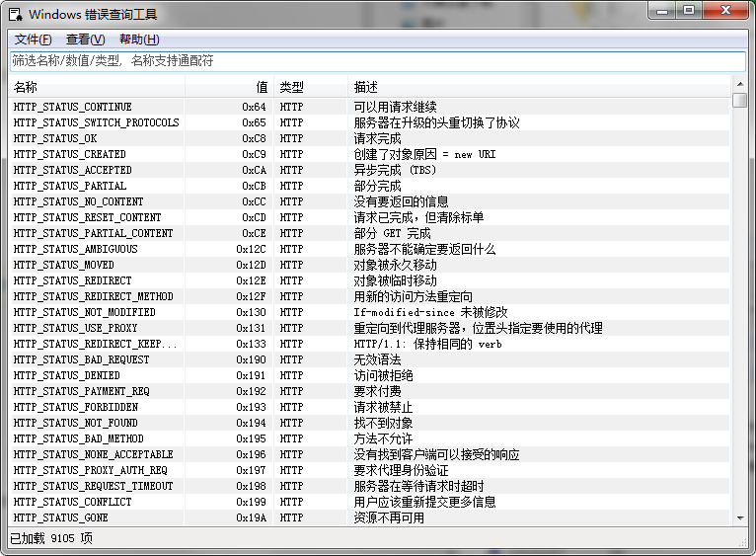Click description 找不到对象
Image resolution: width=756 pixels, height=556 pixels.
click(x=383, y=423)
